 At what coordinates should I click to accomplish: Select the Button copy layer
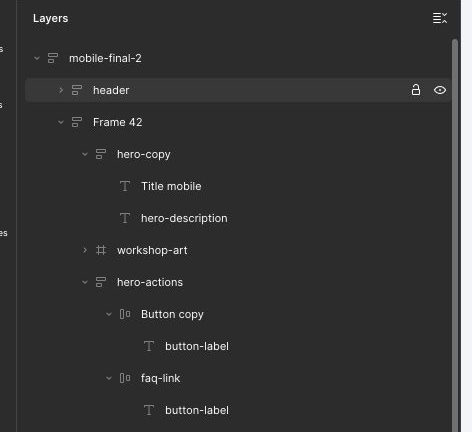coord(172,314)
